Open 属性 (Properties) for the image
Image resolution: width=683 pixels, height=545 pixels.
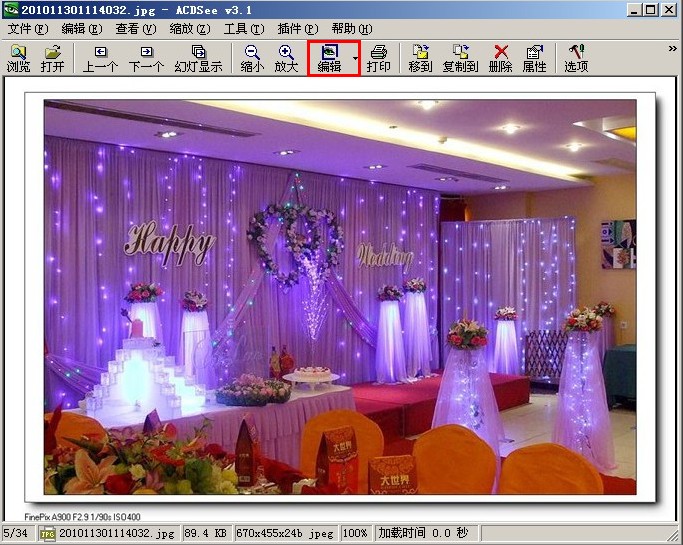534,58
